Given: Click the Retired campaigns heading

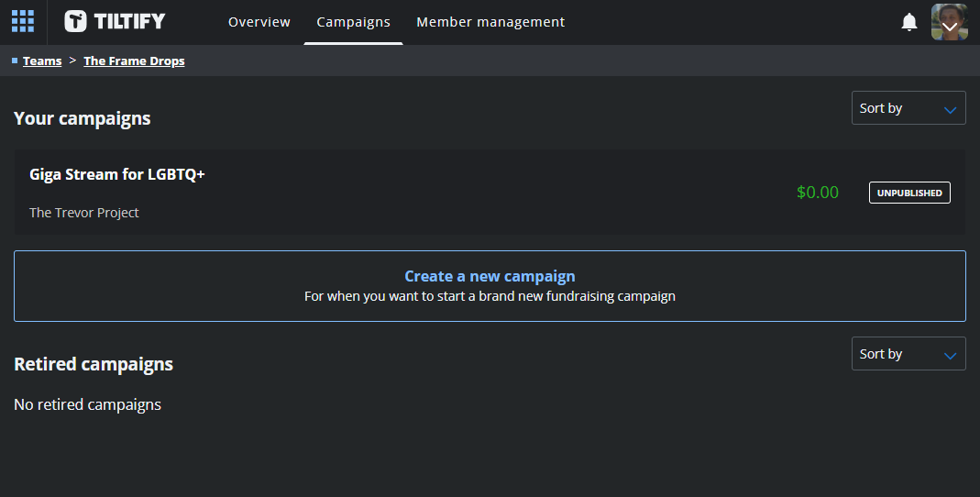Looking at the screenshot, I should [94, 364].
